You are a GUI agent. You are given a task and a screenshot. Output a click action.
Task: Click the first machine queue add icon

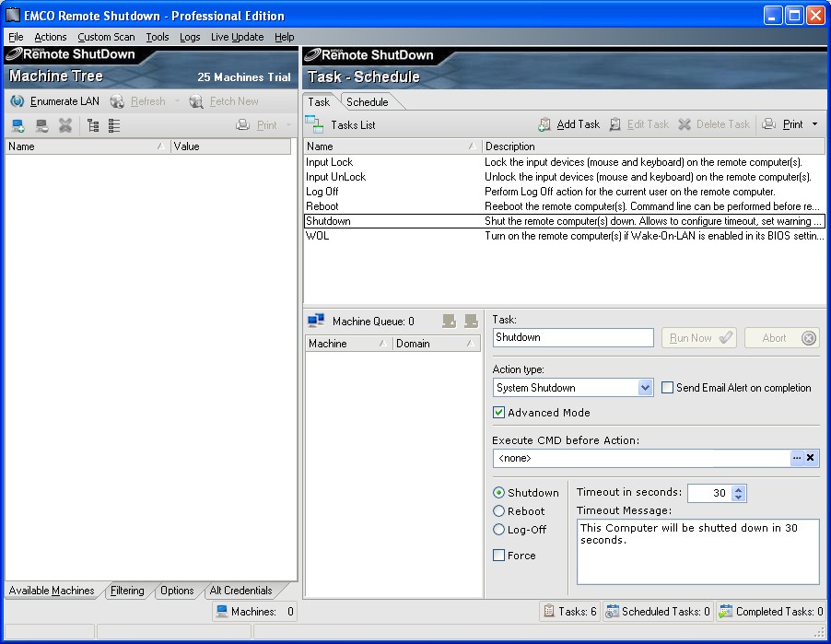click(x=450, y=321)
